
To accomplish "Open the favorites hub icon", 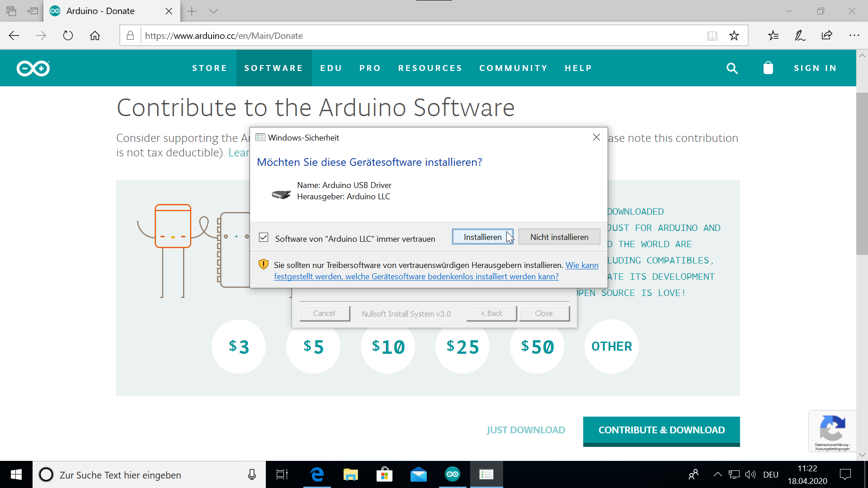I will pyautogui.click(x=774, y=36).
